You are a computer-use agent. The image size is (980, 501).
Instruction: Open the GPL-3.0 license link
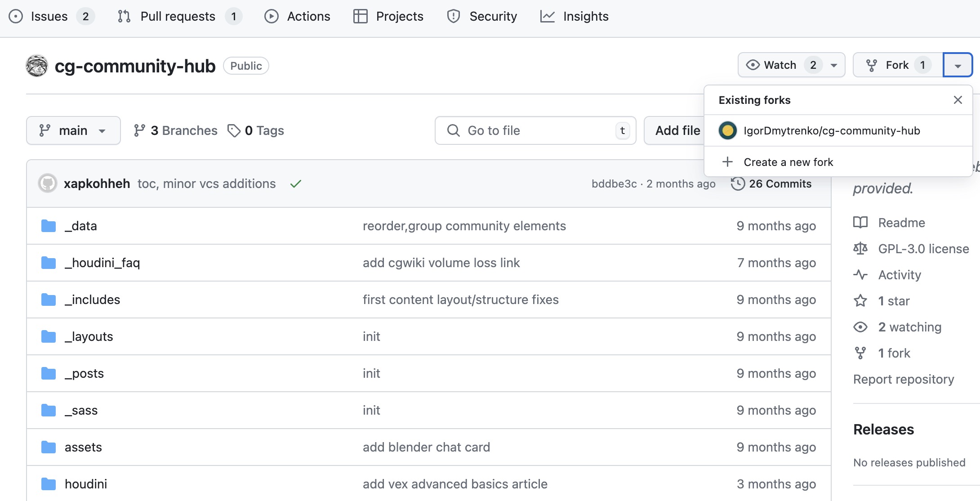[x=924, y=249]
